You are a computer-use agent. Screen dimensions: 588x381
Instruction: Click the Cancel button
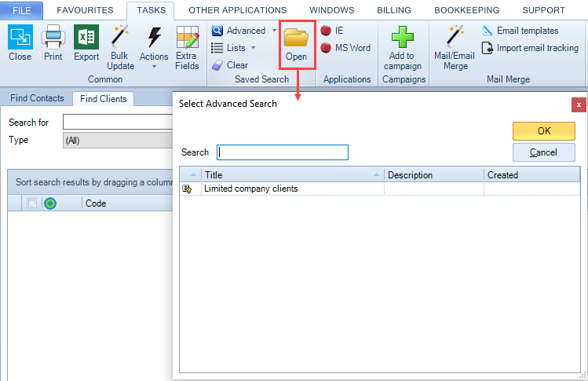click(x=544, y=152)
